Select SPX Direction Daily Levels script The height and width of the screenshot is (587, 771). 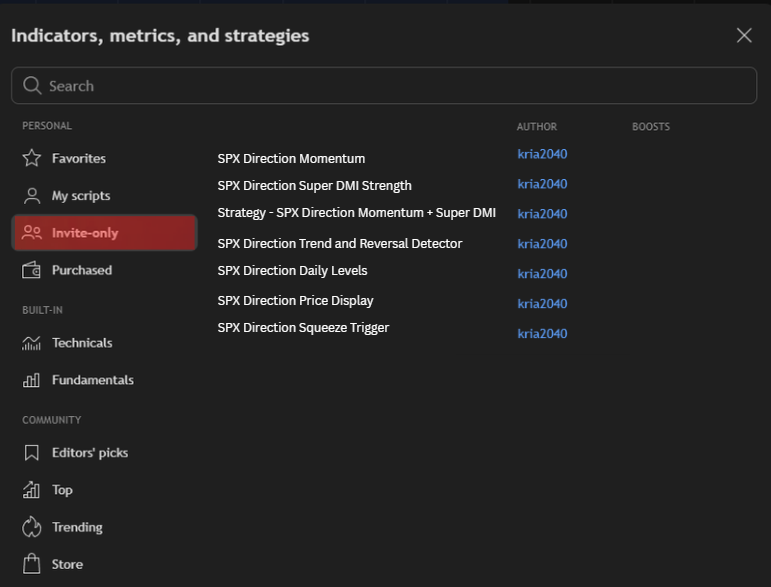click(292, 270)
